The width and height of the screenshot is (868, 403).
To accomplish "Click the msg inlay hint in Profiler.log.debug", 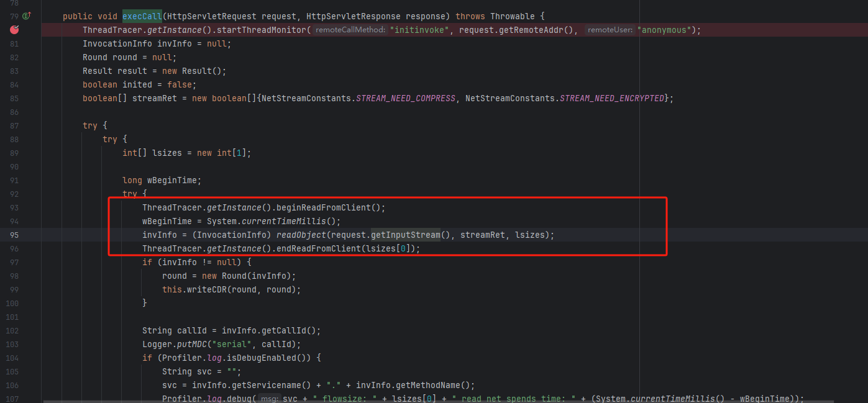I will click(x=268, y=399).
